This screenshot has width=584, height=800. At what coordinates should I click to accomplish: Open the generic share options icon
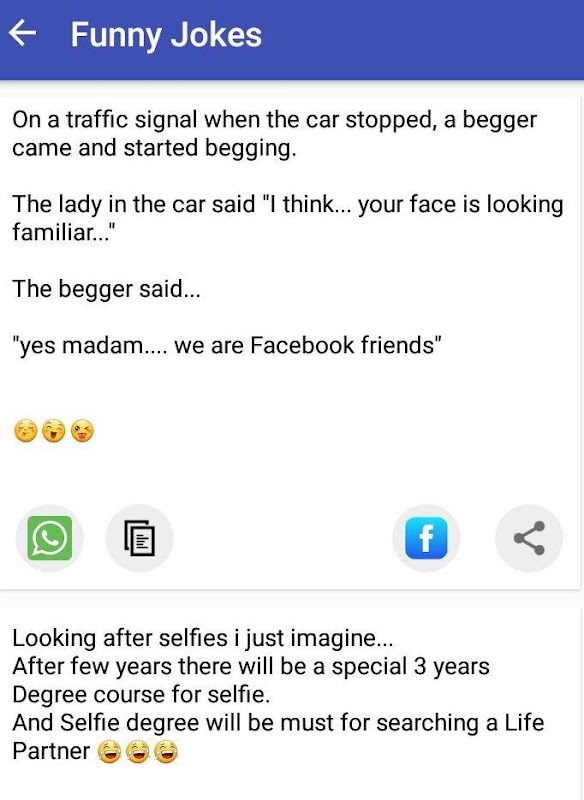529,538
